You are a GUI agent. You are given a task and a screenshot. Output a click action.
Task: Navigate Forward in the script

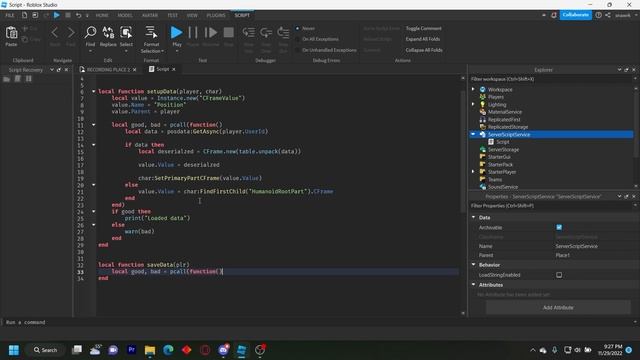(71, 33)
